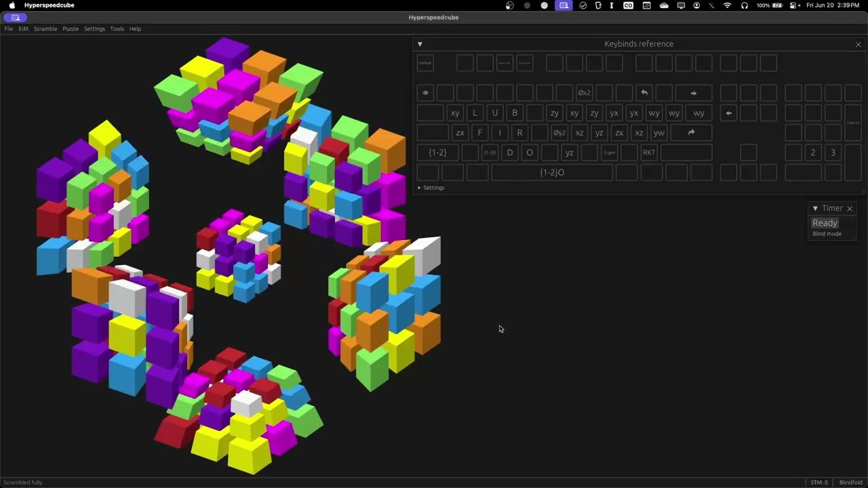Expand the Settings section in Keybinds reference
This screenshot has height=488, width=868.
coord(431,188)
